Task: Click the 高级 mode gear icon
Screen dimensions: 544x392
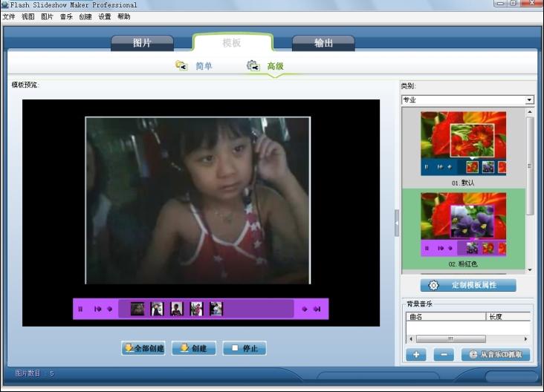Action: [x=253, y=65]
